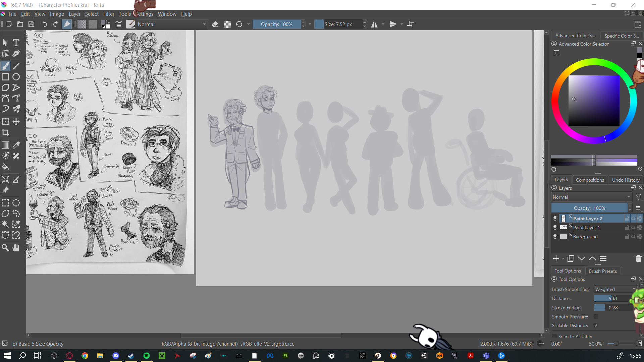Screen dimensions: 644x362
Task: Hide Paint Layer 2 visibility eye
Action: pyautogui.click(x=555, y=218)
